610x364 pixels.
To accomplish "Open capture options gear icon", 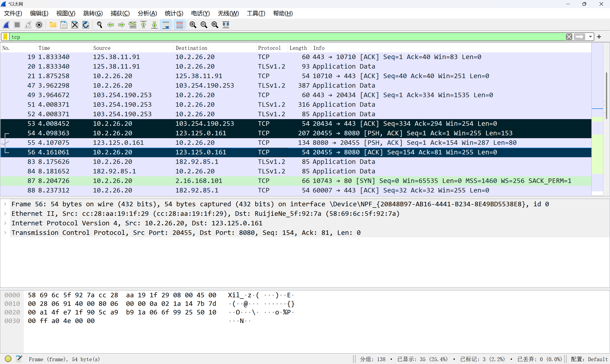I will [39, 25].
